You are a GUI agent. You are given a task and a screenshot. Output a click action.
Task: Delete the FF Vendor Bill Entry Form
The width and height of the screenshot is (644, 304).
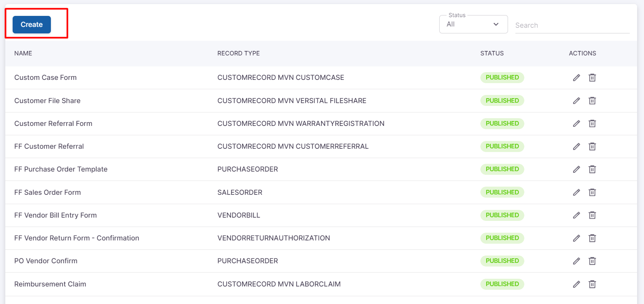click(x=592, y=215)
